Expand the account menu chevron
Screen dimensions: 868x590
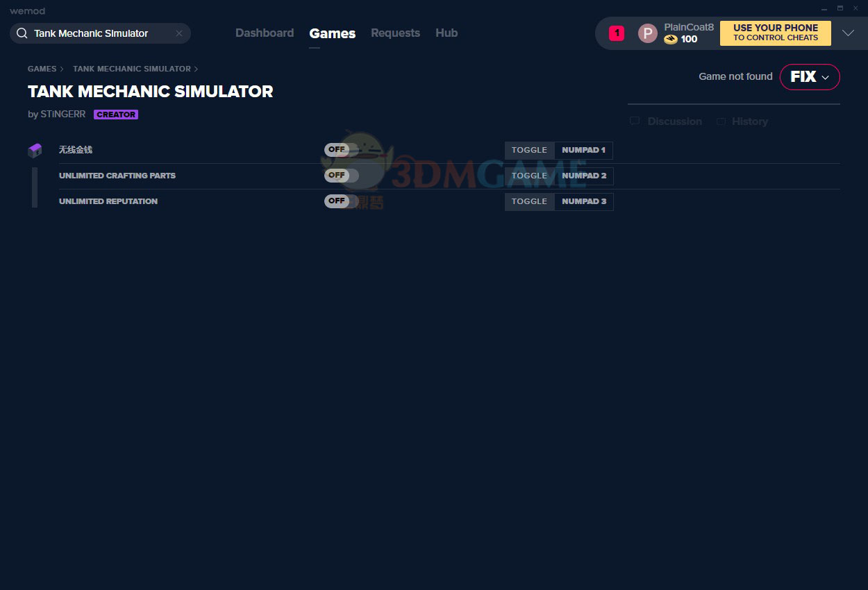tap(848, 33)
